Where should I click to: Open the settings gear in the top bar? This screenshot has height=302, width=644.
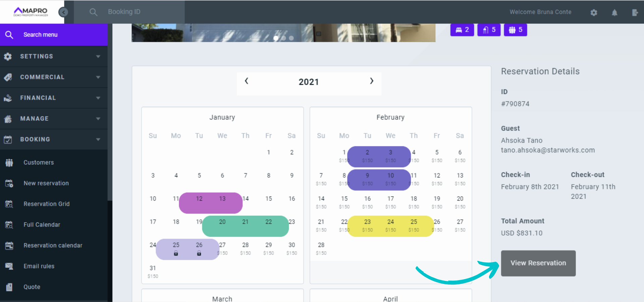tap(593, 12)
